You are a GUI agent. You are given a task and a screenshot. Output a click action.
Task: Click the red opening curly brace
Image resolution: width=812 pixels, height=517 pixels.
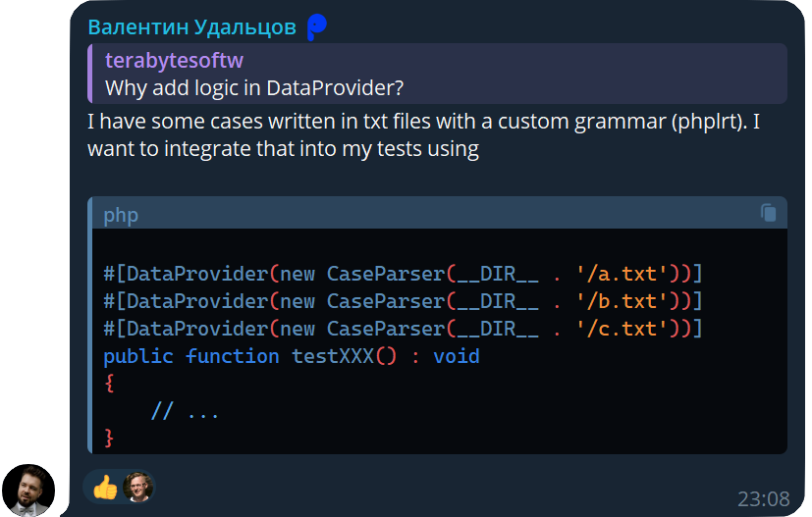pyautogui.click(x=109, y=384)
